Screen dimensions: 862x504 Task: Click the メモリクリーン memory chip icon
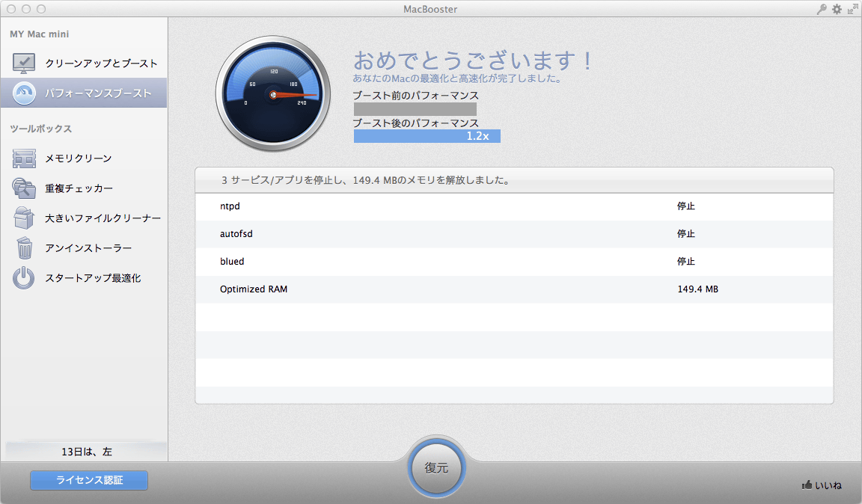point(24,159)
